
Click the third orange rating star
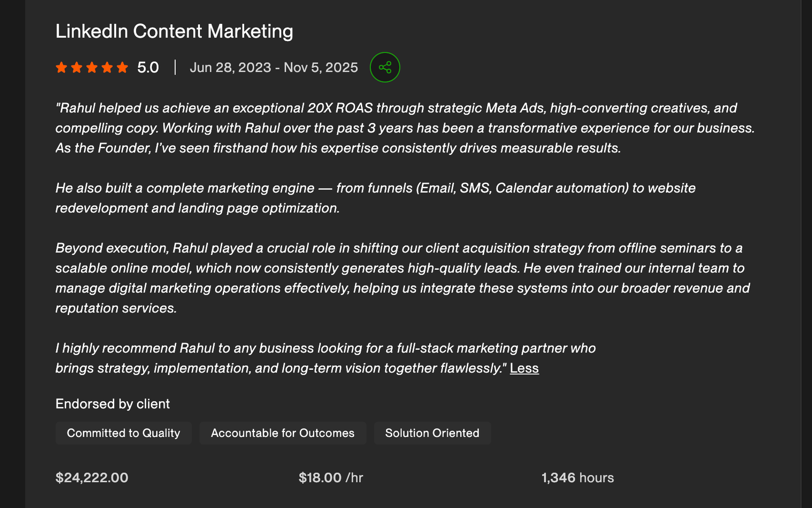92,67
